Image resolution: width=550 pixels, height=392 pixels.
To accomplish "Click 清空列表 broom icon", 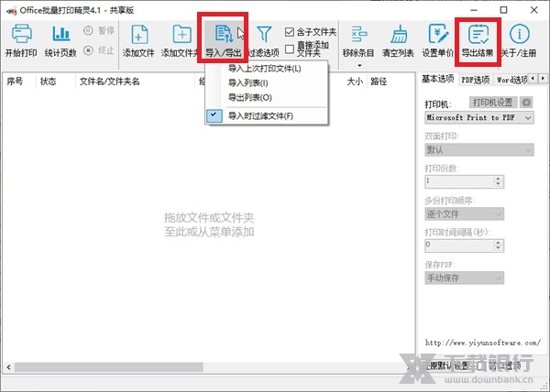I will tap(399, 34).
